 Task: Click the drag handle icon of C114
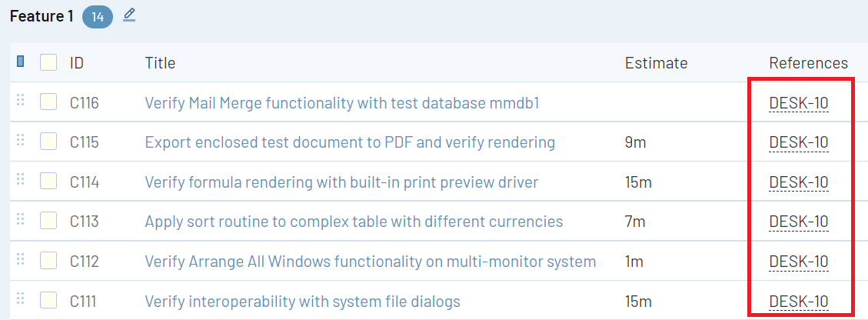(x=21, y=179)
